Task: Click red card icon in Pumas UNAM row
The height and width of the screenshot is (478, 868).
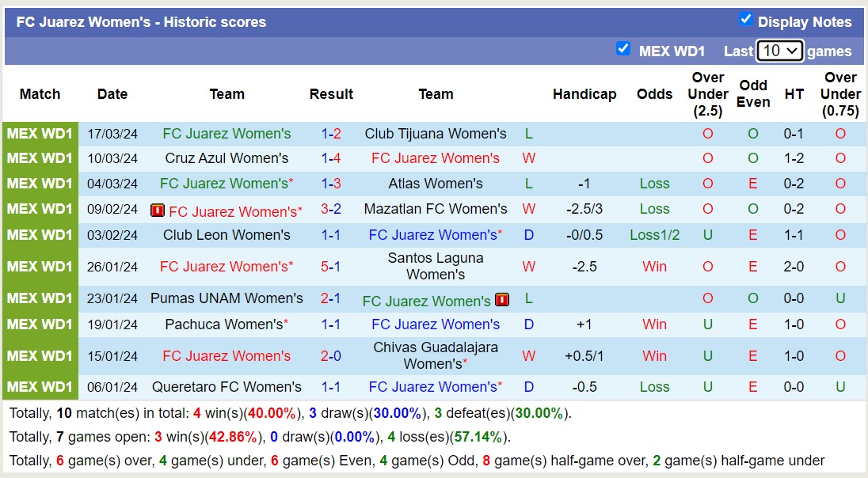Action: (x=501, y=300)
